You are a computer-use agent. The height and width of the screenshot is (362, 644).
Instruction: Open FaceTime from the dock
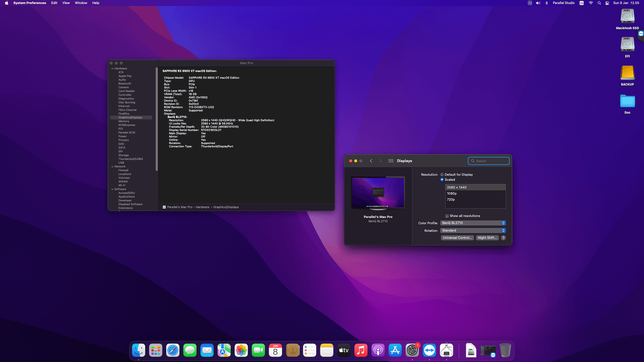(x=258, y=350)
